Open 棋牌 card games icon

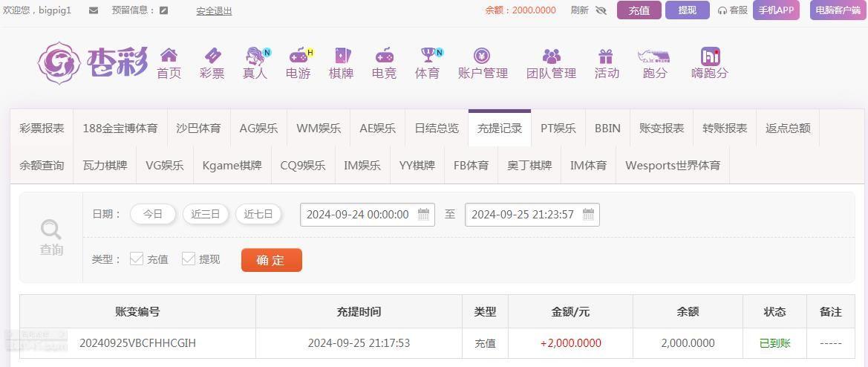point(342,56)
